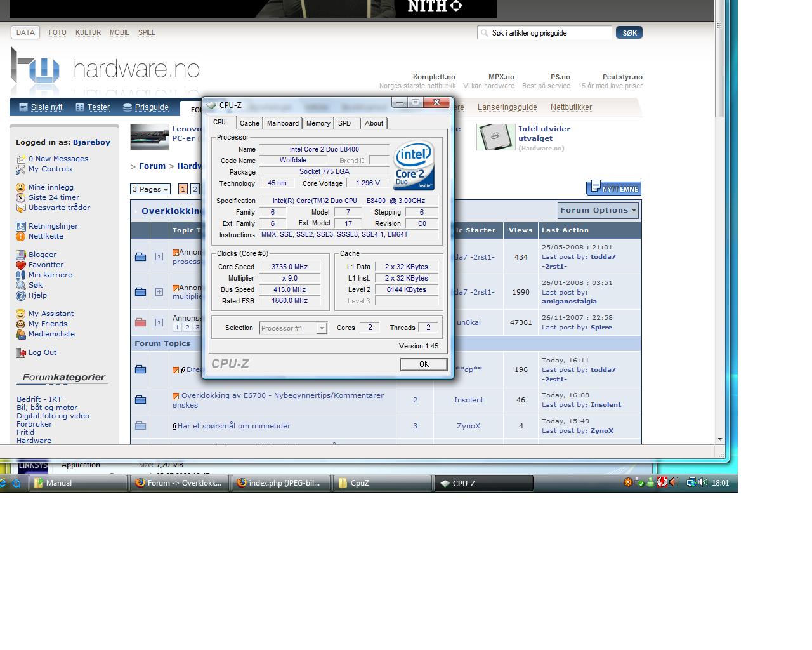The width and height of the screenshot is (812, 650).
Task: Open the Log Out icon
Action: coord(21,353)
